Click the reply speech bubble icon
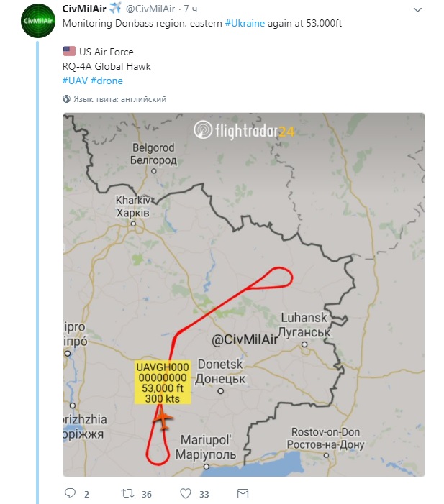This screenshot has height=504, width=444. tap(71, 493)
